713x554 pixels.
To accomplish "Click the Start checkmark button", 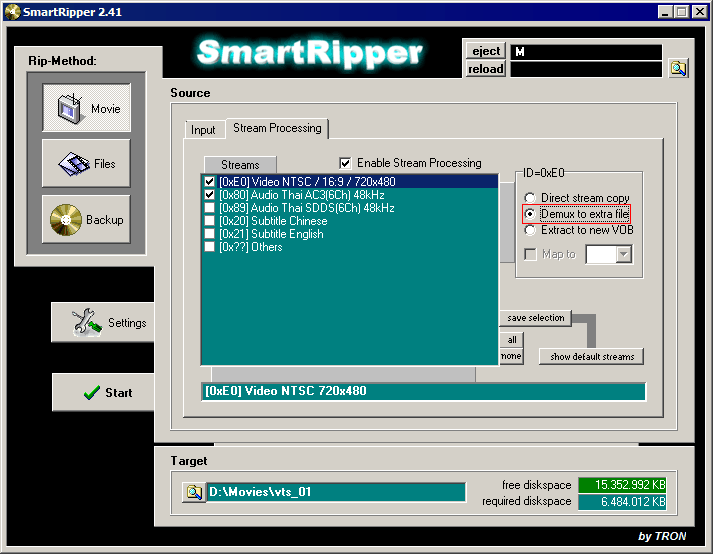I will [103, 392].
